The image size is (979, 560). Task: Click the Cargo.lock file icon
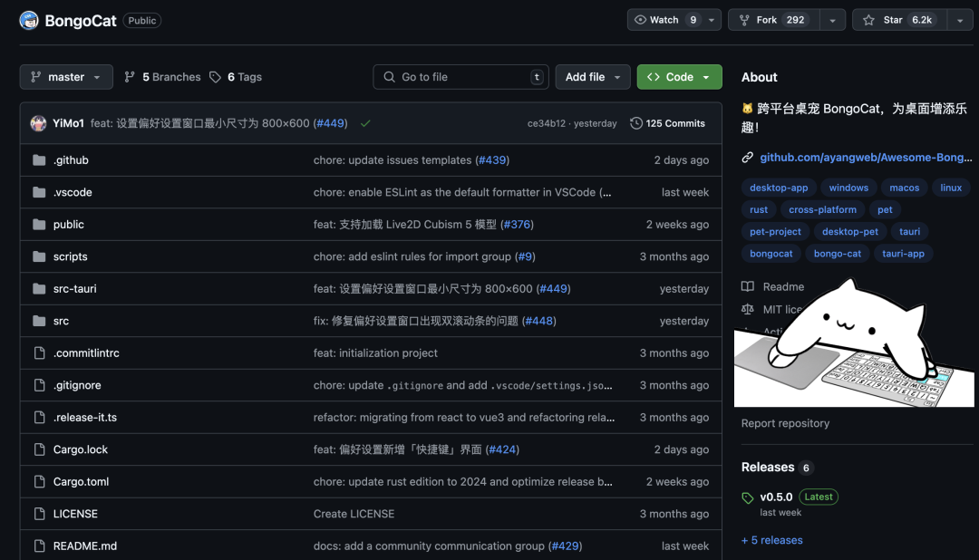[x=39, y=449]
